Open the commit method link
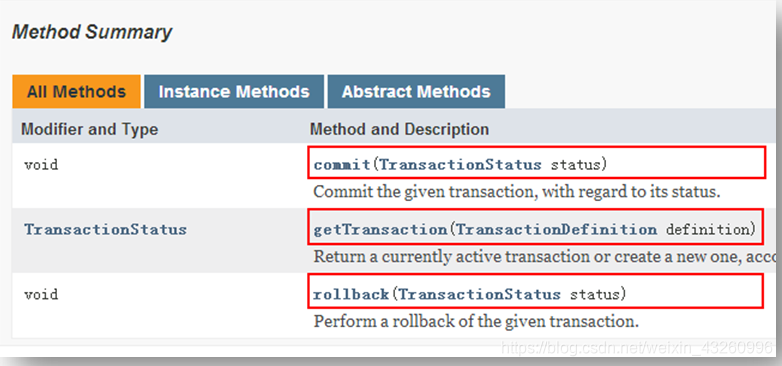Image resolution: width=782 pixels, height=366 pixels. pos(342,165)
